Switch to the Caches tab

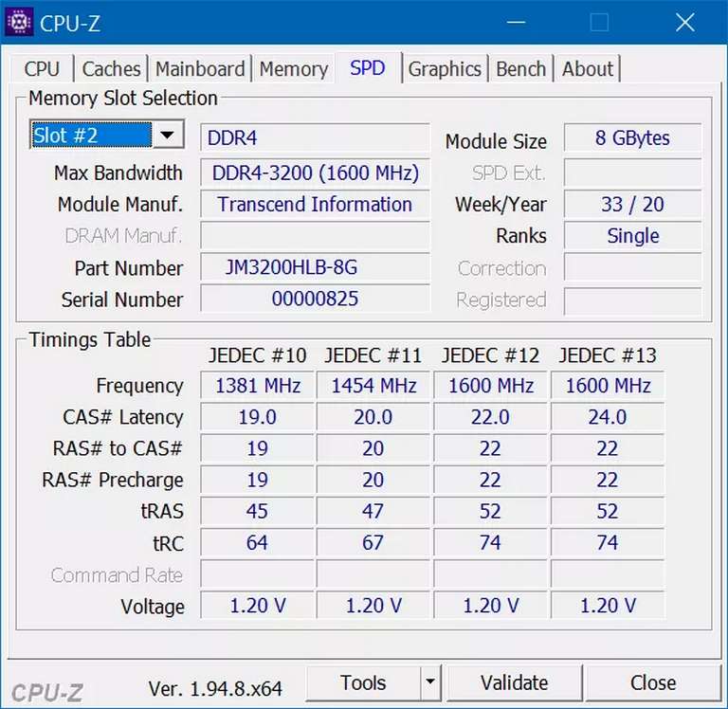112,68
